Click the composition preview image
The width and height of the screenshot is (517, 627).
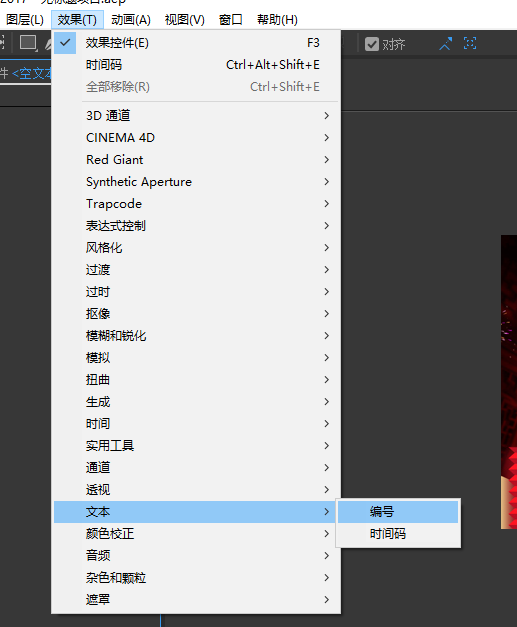509,382
